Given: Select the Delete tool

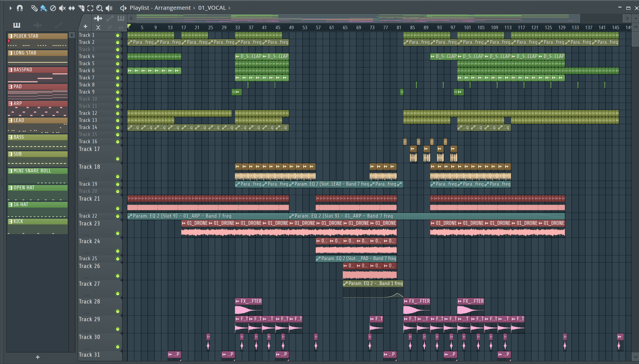Looking at the screenshot, I should [53, 8].
